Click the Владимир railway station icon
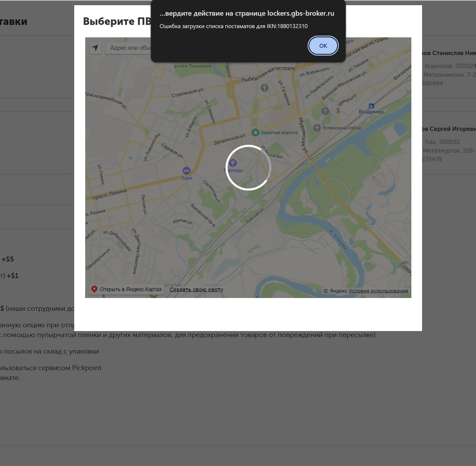 tap(371, 106)
